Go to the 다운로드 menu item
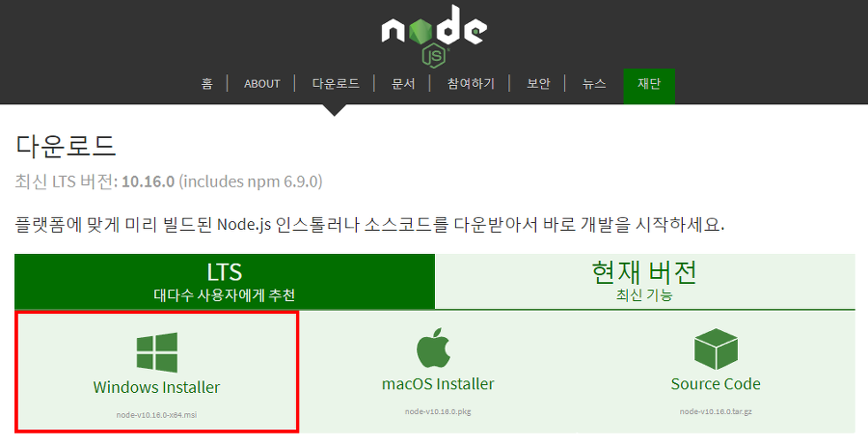The image size is (868, 446). (x=336, y=84)
